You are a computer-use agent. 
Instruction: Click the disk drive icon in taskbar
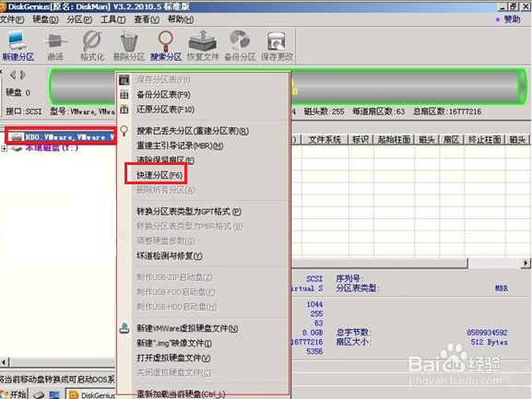click(39, 394)
